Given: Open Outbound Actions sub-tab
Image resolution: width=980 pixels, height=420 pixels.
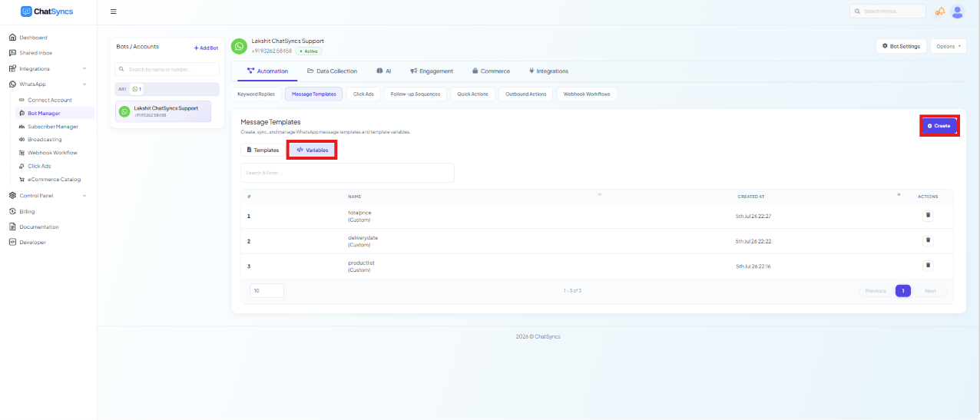Looking at the screenshot, I should click(526, 94).
